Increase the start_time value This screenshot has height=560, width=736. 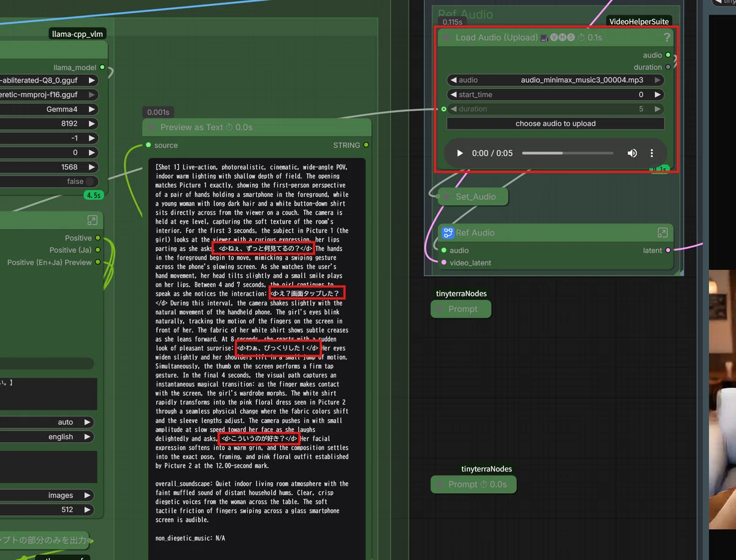point(657,94)
